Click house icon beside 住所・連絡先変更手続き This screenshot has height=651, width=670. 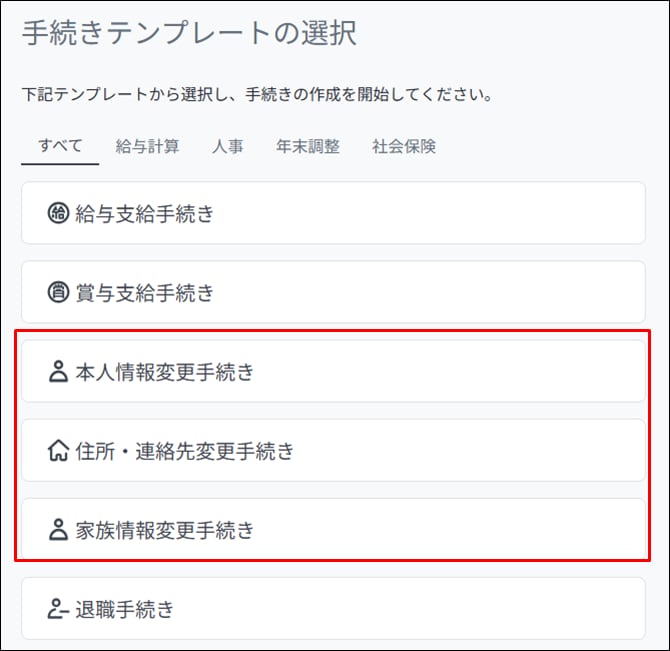(x=58, y=451)
